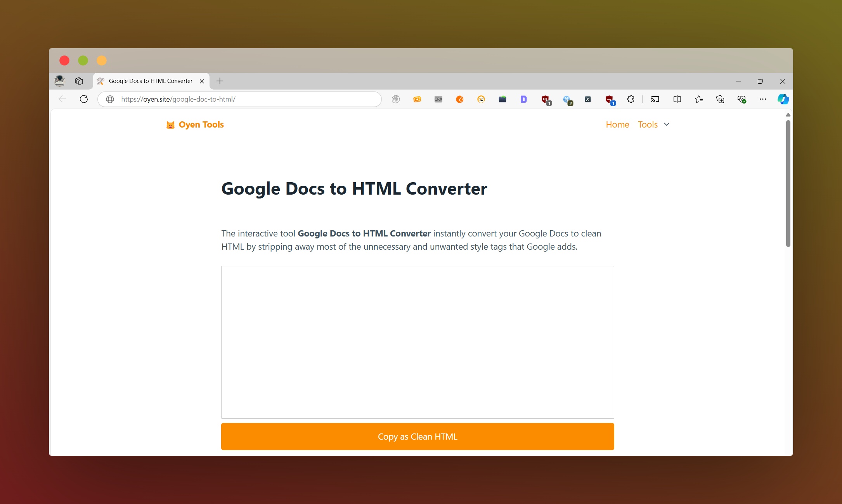The image size is (842, 504).
Task: Open Browser essentials heart icon
Action: tap(742, 99)
